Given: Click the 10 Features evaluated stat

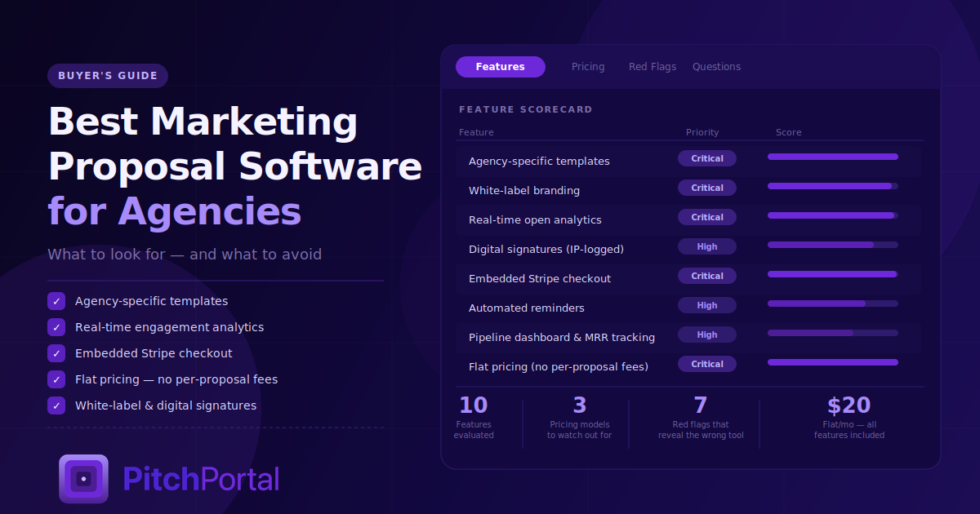Looking at the screenshot, I should point(474,418).
